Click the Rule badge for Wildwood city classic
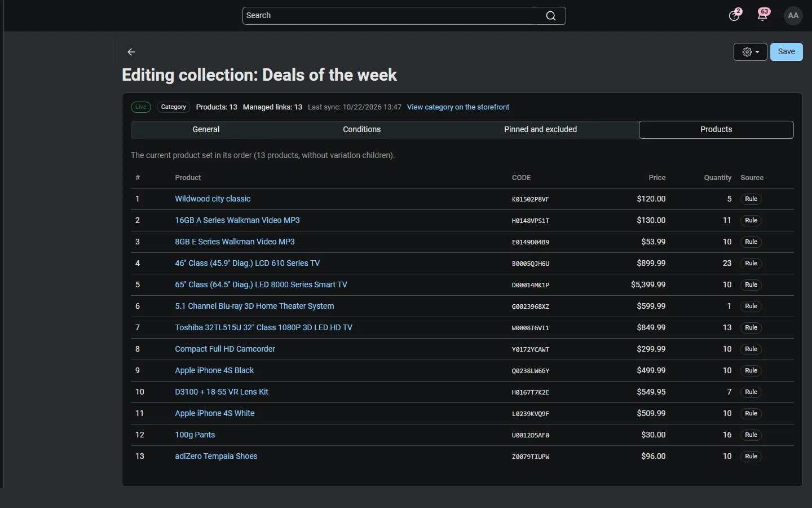812x508 pixels. [751, 199]
